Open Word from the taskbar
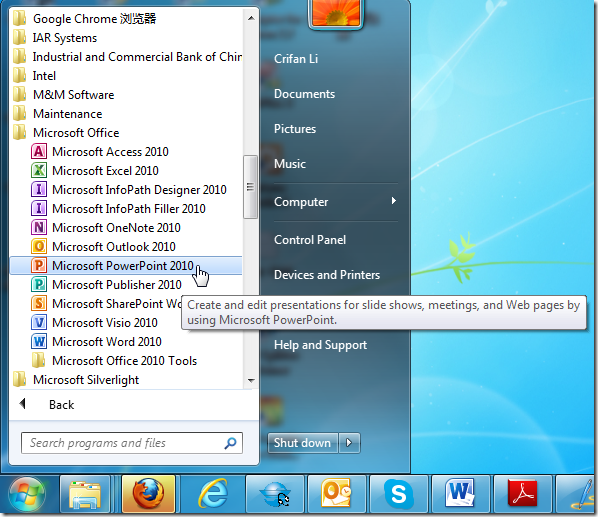The height and width of the screenshot is (517, 598). [x=460, y=494]
